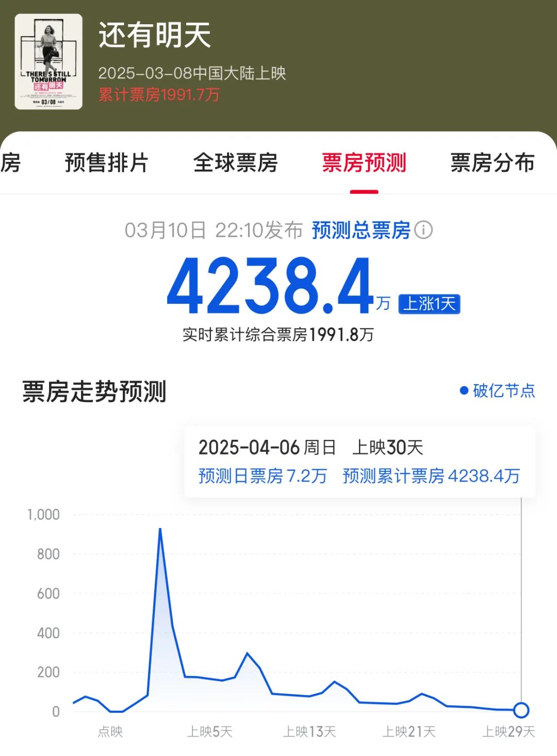This screenshot has height=756, width=557.
Task: Tap the 上映13天 axis label
Action: (x=309, y=731)
